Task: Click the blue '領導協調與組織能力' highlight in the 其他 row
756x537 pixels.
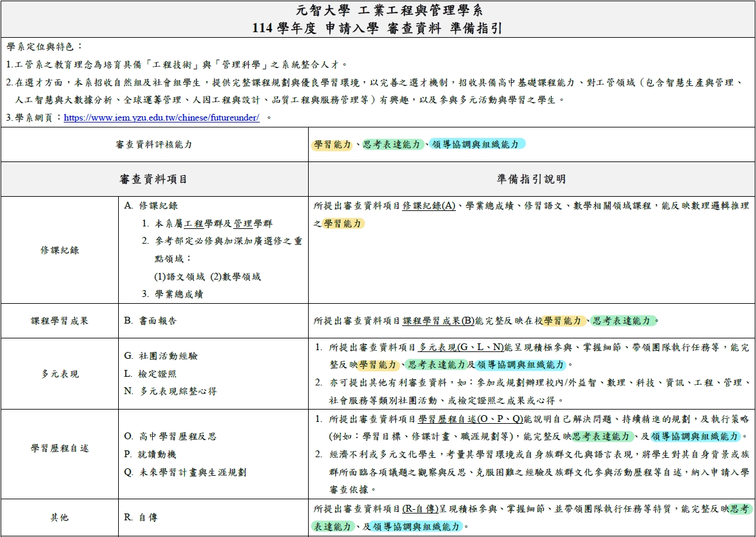Action: coord(416,527)
